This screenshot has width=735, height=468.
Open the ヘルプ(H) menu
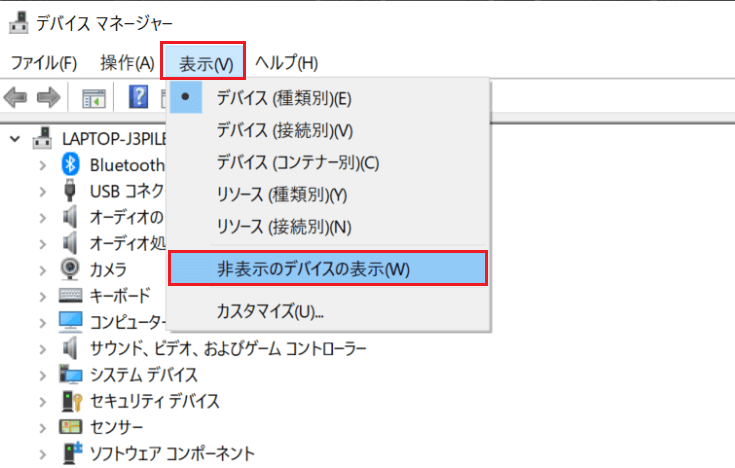[286, 62]
